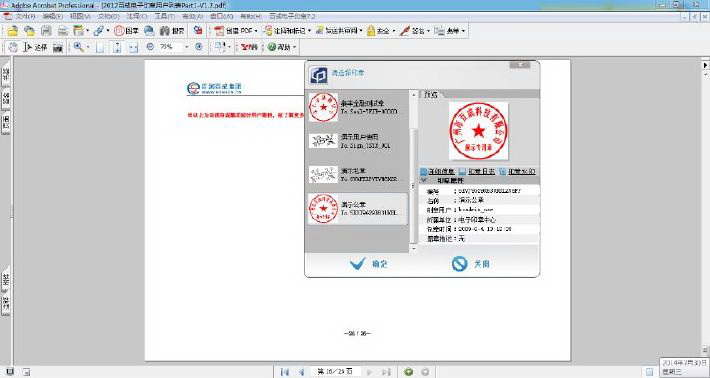
Task: Click the Print icon in toolbar
Action: (x=62, y=31)
